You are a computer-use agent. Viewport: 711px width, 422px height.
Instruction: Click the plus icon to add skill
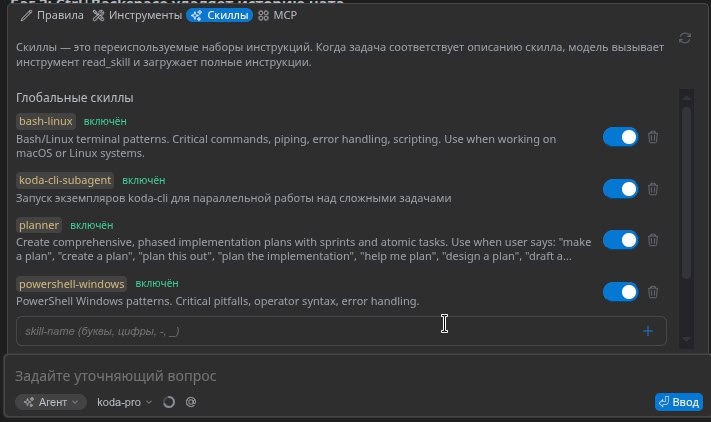coord(647,331)
